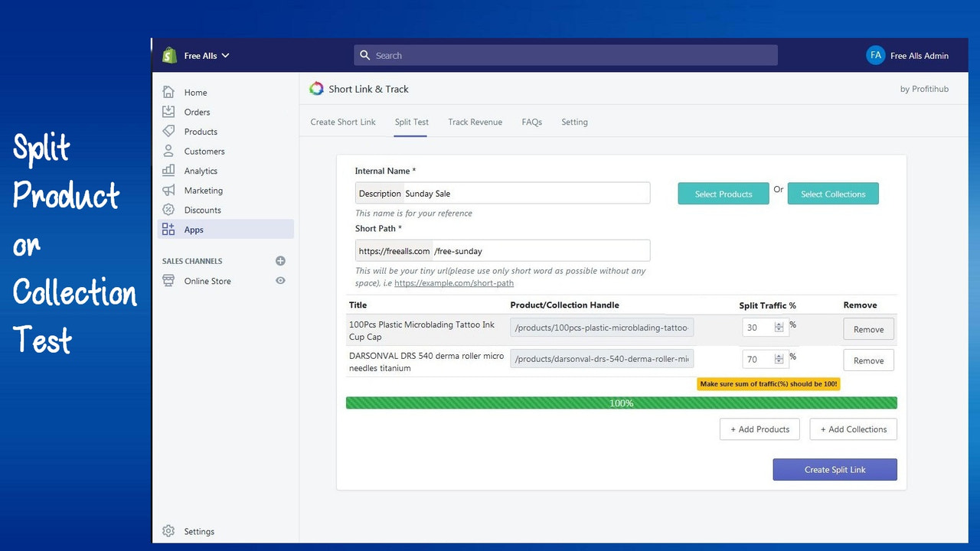Click the Split Traffic % column header
The width and height of the screenshot is (980, 551).
pyautogui.click(x=767, y=305)
